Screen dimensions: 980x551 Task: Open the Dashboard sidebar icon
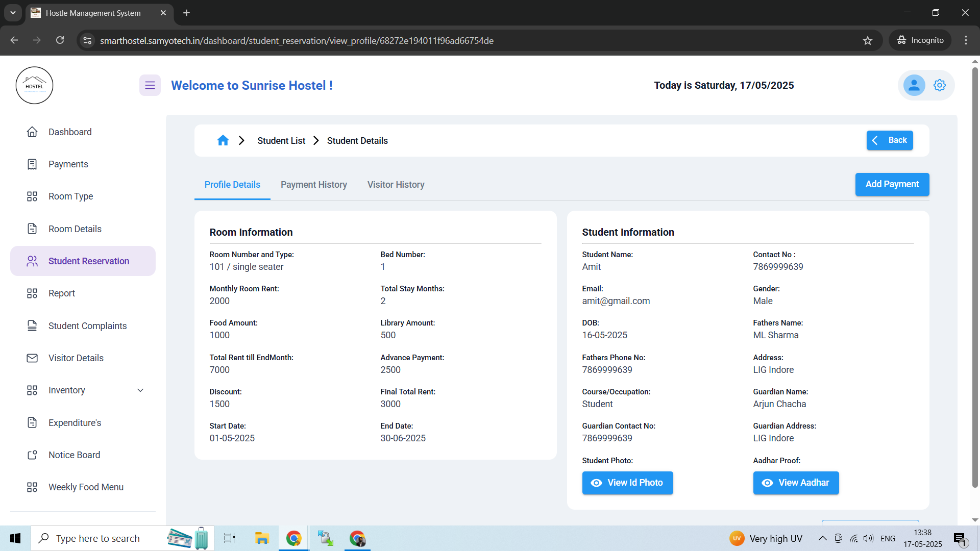tap(32, 132)
